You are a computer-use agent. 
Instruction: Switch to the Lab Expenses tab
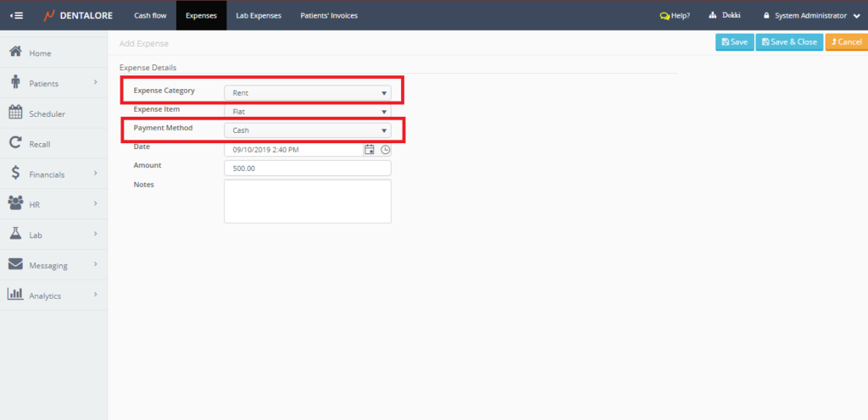258,15
